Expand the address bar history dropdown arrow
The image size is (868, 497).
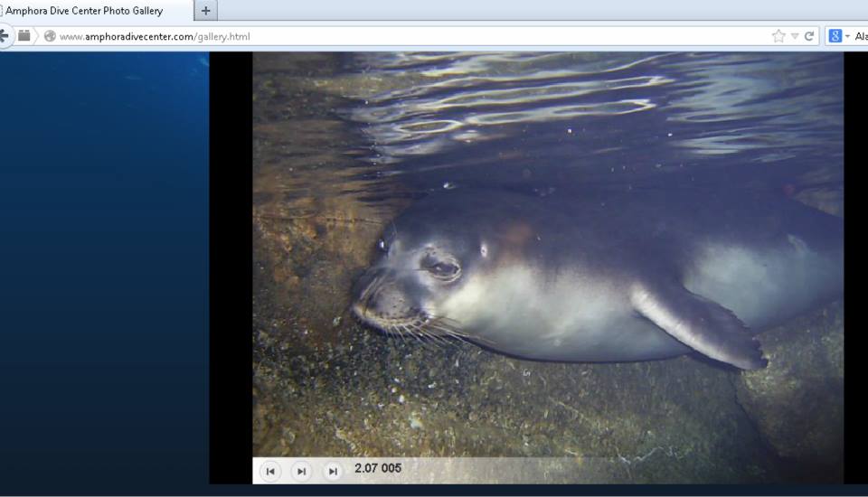(x=795, y=36)
